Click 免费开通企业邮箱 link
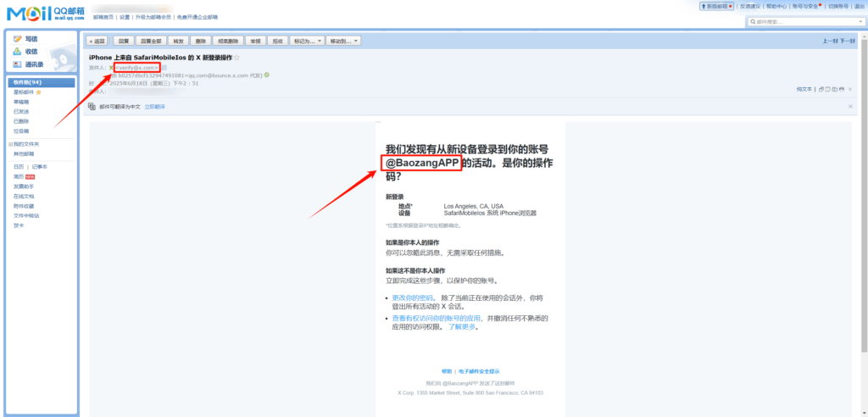868x417 pixels. (197, 17)
